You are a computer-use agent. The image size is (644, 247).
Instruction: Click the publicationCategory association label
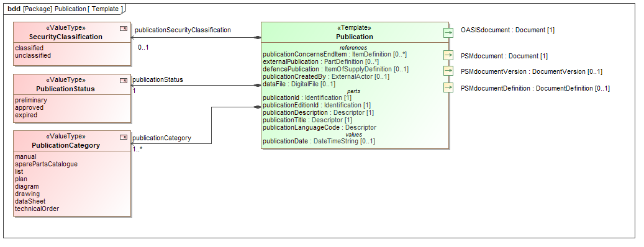[x=161, y=138]
